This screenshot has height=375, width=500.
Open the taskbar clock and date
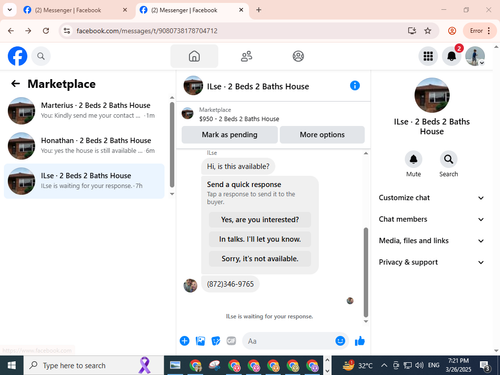pyautogui.click(x=458, y=365)
